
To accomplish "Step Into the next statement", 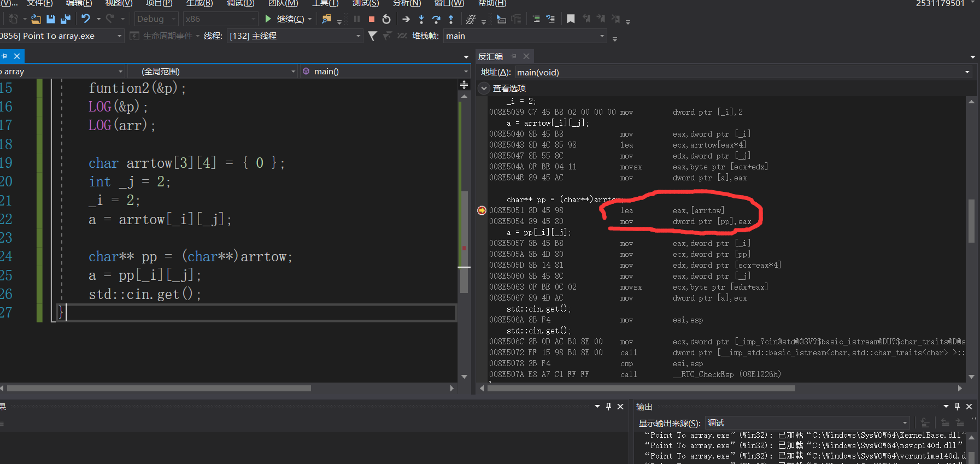I will click(x=421, y=19).
